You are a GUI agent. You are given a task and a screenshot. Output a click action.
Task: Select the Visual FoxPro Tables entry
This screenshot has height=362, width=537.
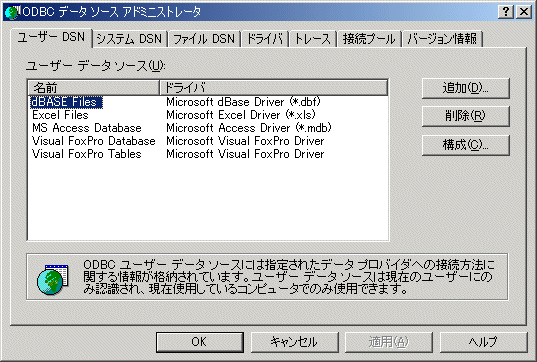click(87, 154)
